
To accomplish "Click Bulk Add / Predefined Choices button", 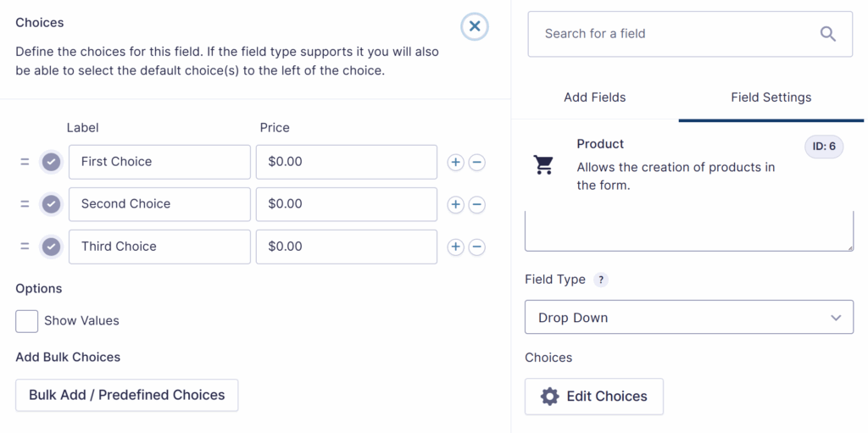I will [126, 395].
